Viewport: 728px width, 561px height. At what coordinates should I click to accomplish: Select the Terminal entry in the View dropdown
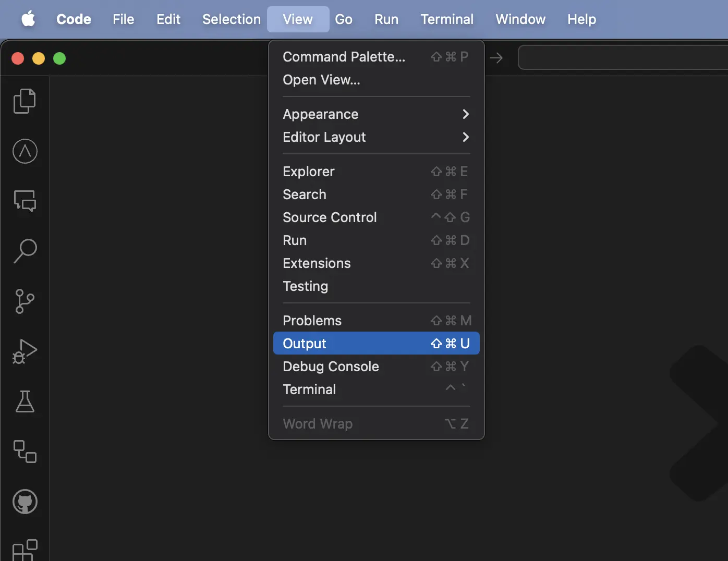376,389
